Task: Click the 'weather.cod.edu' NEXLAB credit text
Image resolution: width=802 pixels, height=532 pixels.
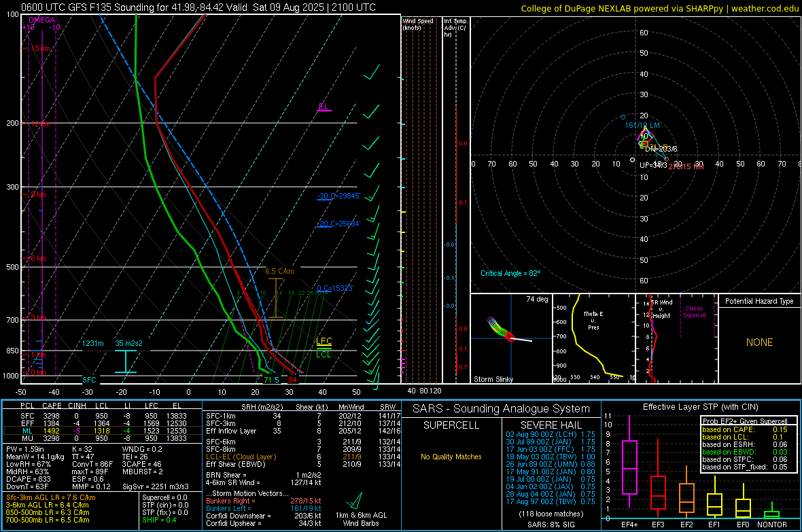Action: (765, 8)
